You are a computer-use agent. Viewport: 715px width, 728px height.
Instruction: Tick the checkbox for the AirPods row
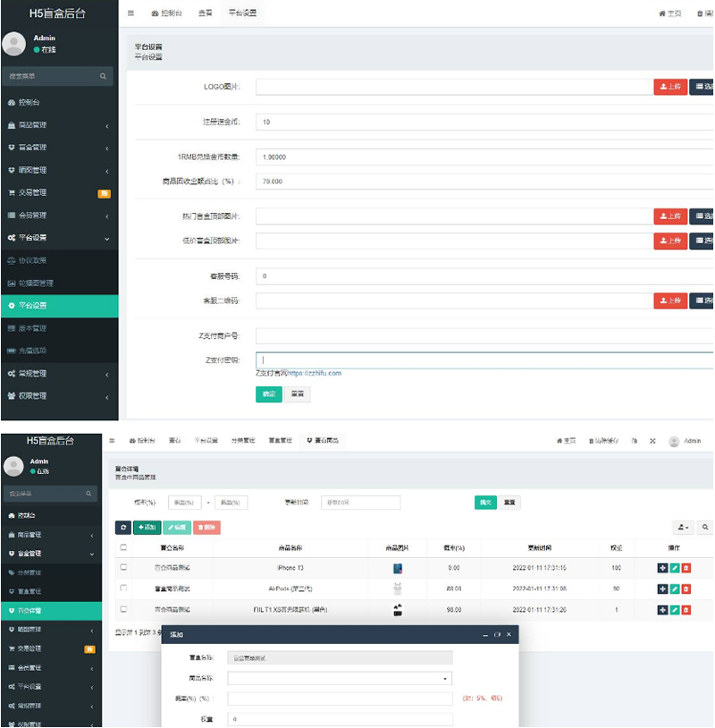click(123, 588)
